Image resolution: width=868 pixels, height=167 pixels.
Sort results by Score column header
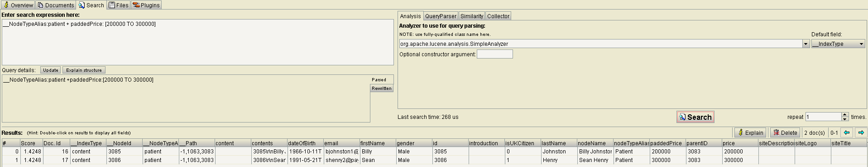31,143
